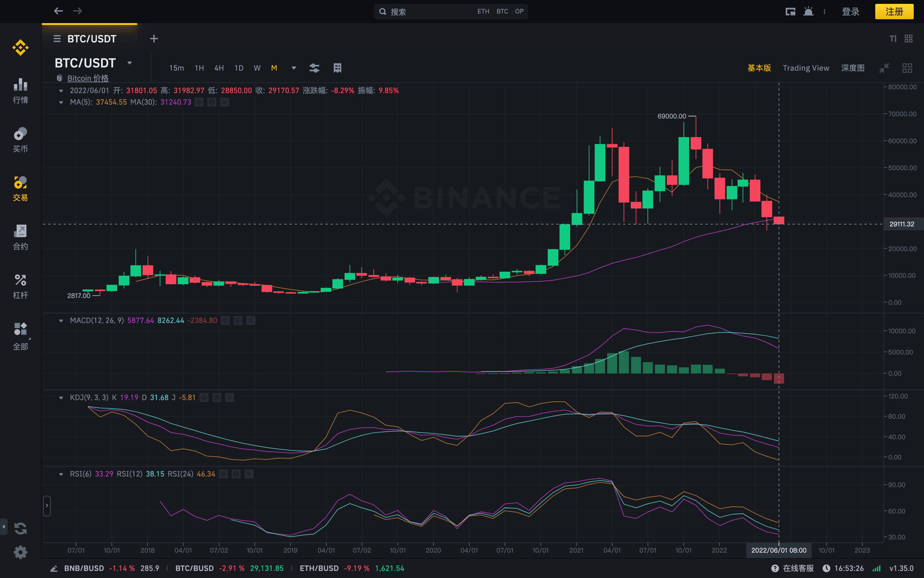The width and height of the screenshot is (924, 578).
Task: Go back with the left arrow
Action: (58, 11)
